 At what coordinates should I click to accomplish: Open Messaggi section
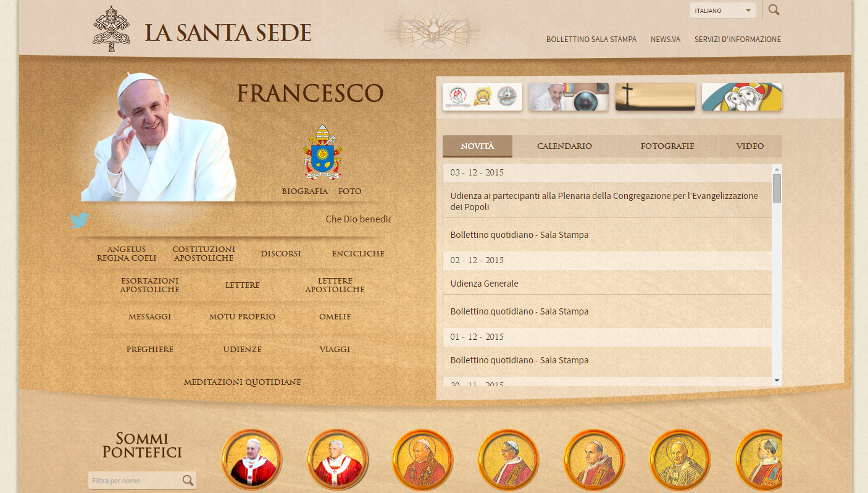pyautogui.click(x=150, y=317)
